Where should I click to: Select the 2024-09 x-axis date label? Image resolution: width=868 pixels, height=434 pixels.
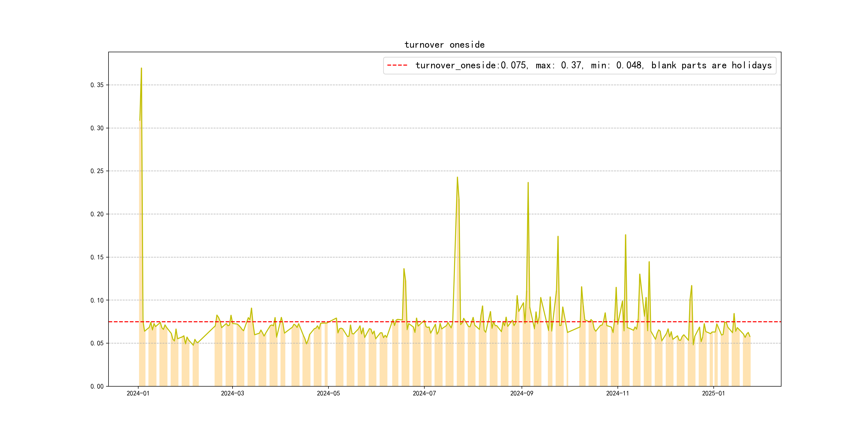click(522, 393)
